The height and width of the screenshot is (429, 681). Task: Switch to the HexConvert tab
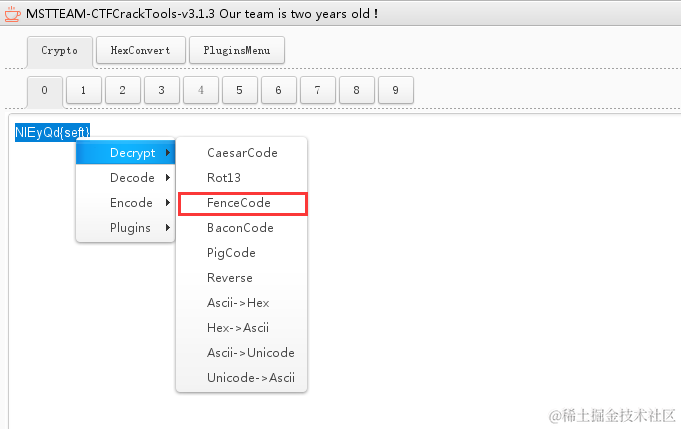(x=141, y=50)
